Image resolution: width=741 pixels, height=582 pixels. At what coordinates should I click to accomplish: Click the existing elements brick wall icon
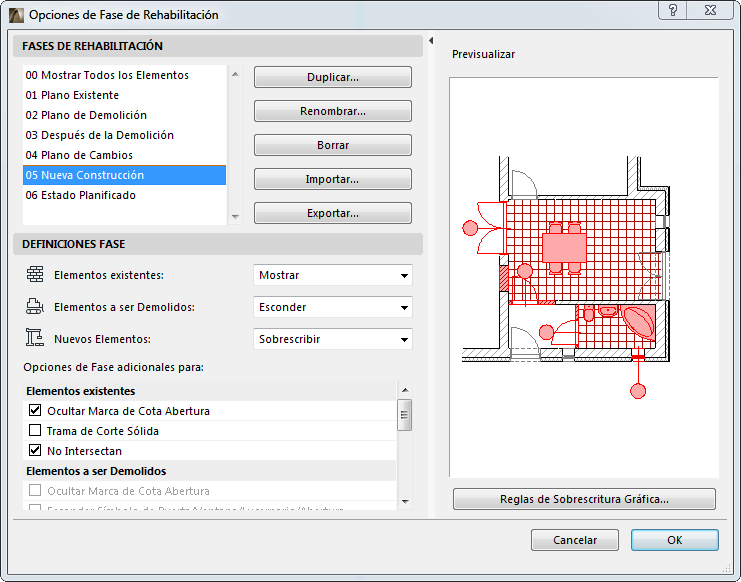click(35, 275)
